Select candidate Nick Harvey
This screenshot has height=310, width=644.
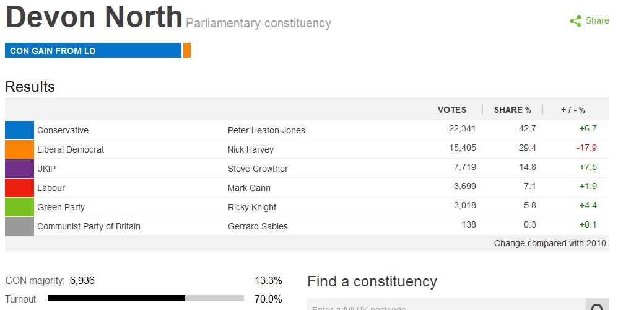click(250, 149)
